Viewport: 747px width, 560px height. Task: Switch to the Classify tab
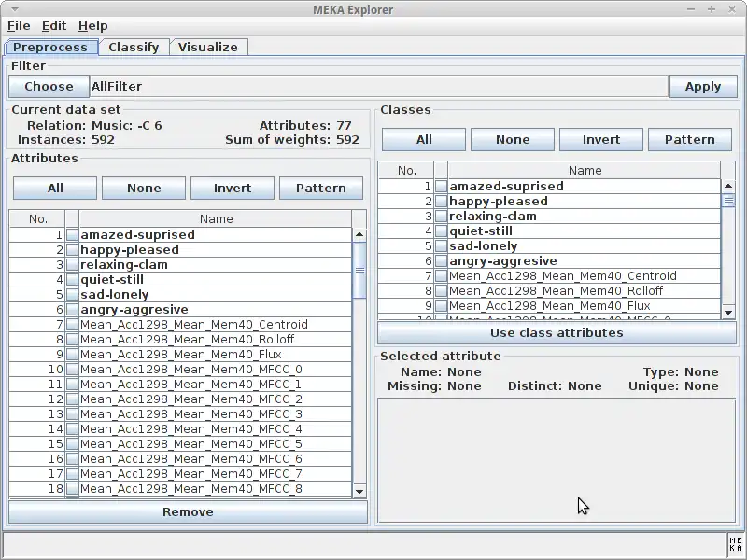[x=133, y=46]
